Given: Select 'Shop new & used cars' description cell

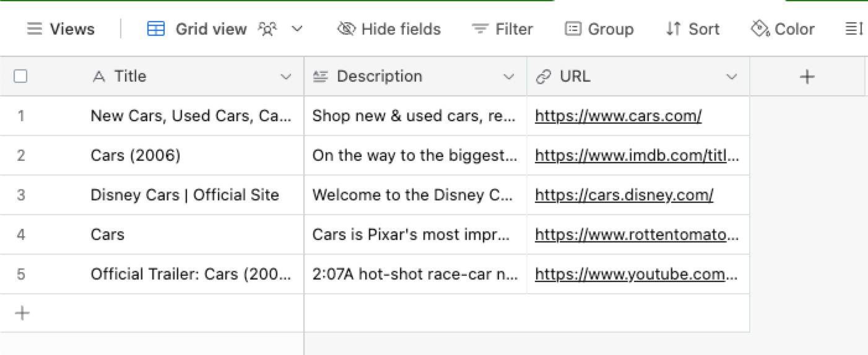Looking at the screenshot, I should coord(415,116).
